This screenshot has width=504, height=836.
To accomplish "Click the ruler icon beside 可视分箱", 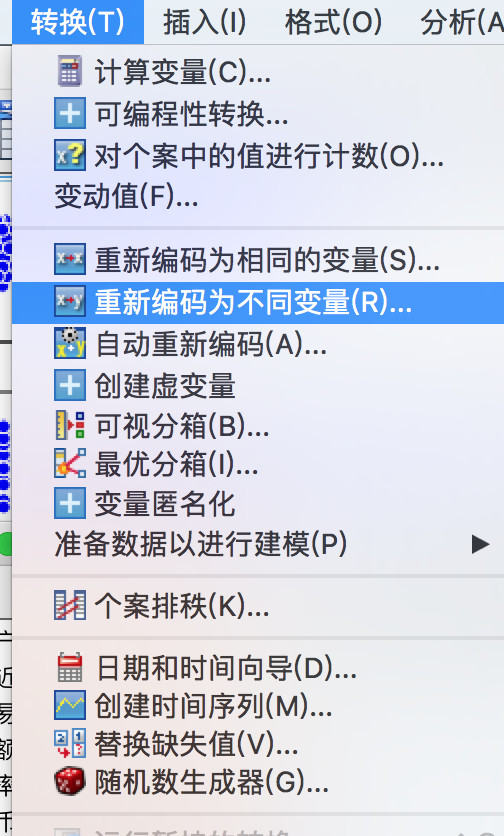I will click(69, 425).
